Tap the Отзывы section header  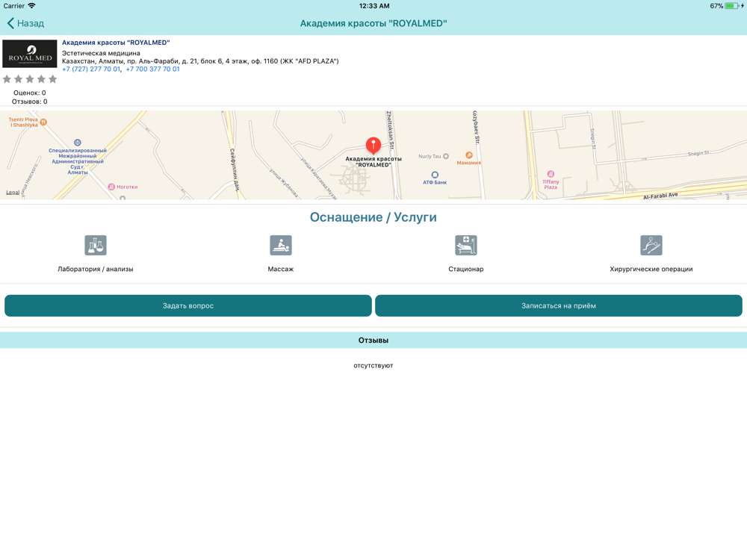coord(373,340)
